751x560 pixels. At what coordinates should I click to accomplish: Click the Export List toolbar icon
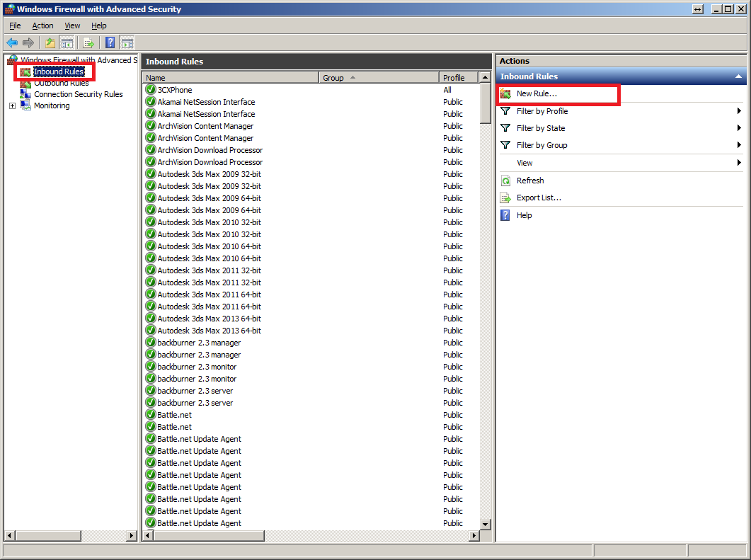pos(88,43)
